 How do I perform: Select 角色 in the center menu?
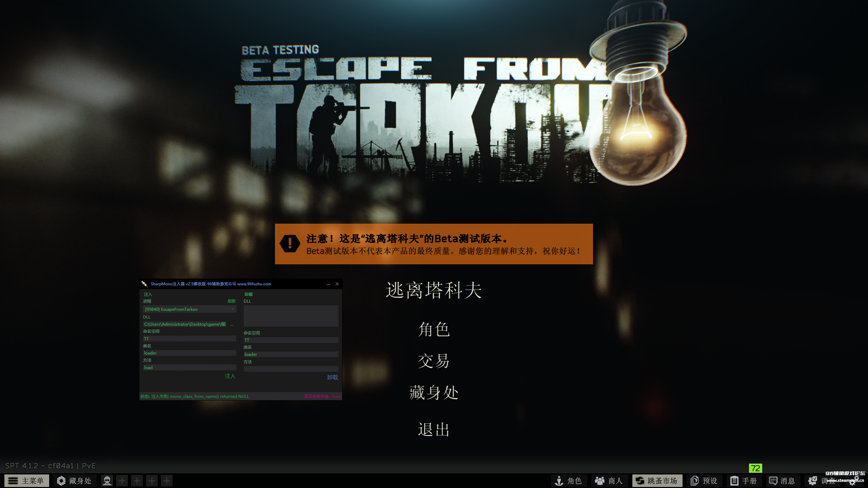tap(434, 329)
